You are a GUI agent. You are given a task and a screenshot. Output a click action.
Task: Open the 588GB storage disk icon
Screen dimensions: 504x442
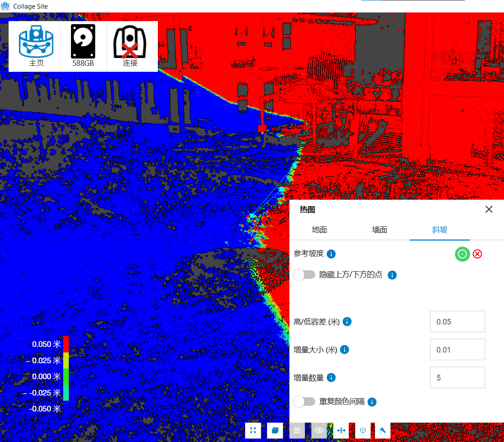pyautogui.click(x=83, y=46)
